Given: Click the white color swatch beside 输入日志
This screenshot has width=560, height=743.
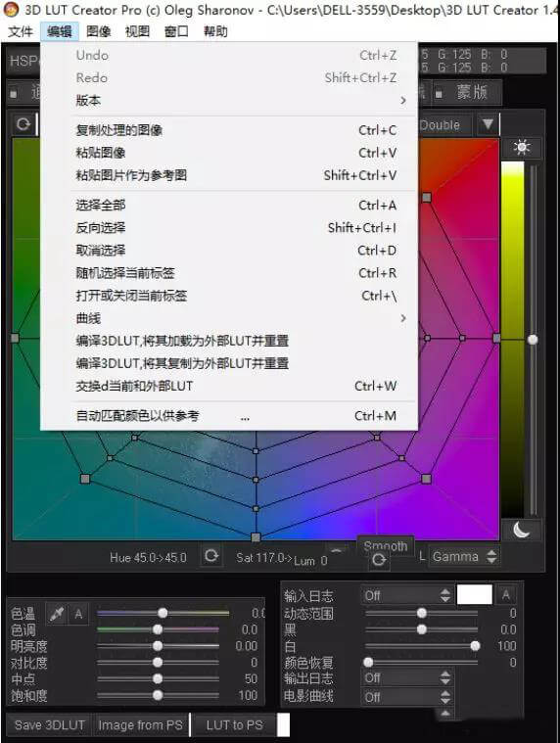Looking at the screenshot, I should (x=474, y=594).
